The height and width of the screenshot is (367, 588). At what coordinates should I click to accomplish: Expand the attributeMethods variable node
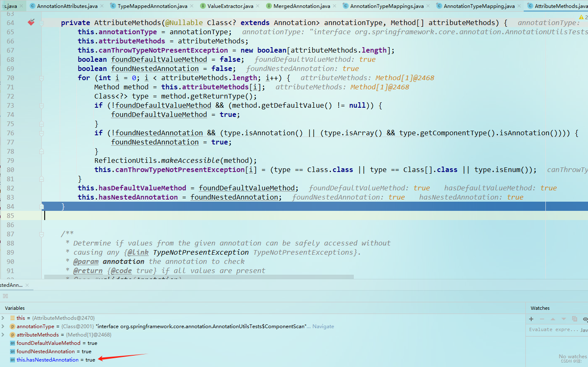[x=3, y=335]
